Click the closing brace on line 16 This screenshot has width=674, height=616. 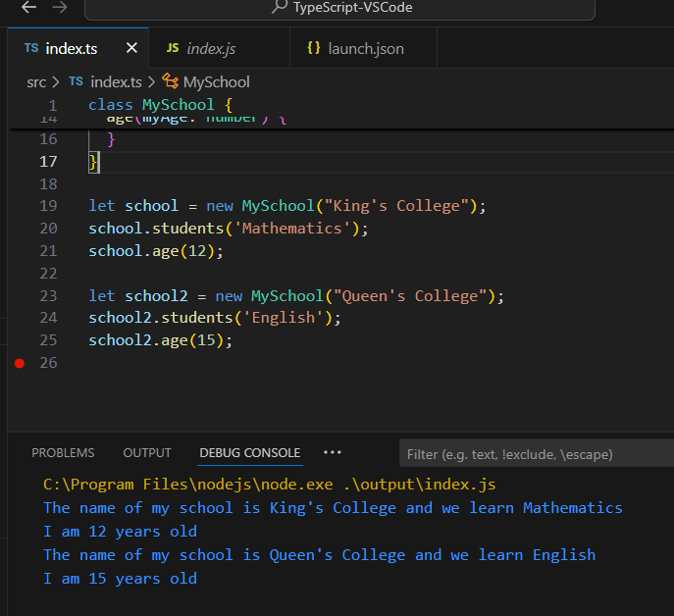tap(111, 139)
